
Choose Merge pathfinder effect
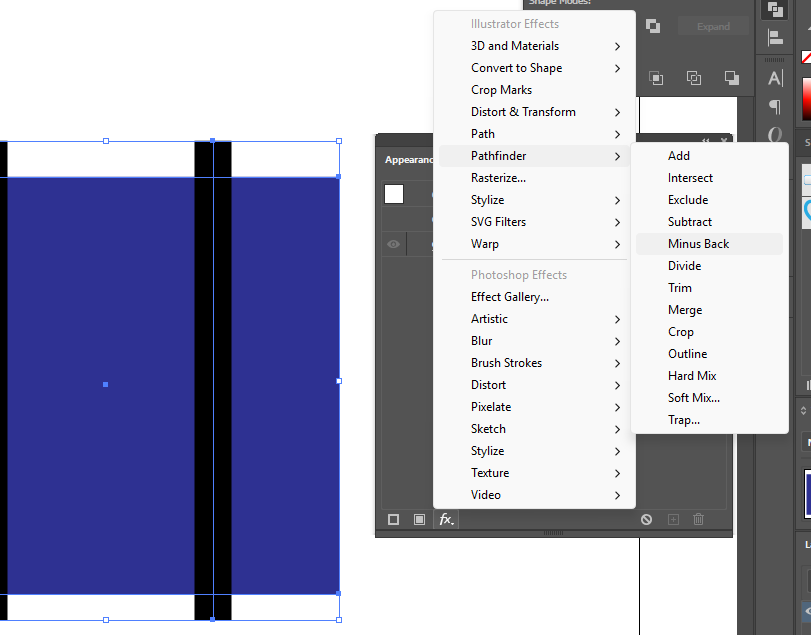709,310
